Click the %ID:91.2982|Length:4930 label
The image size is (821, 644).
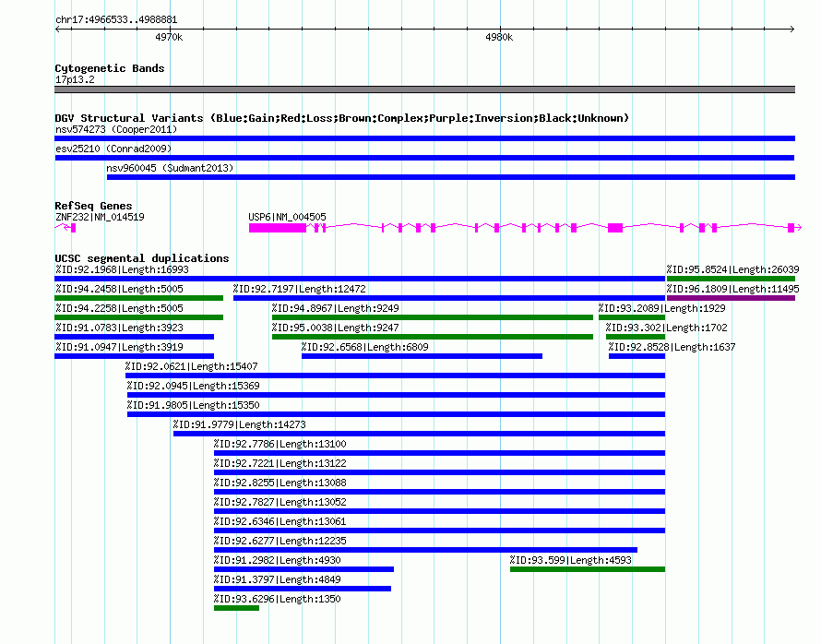click(278, 560)
